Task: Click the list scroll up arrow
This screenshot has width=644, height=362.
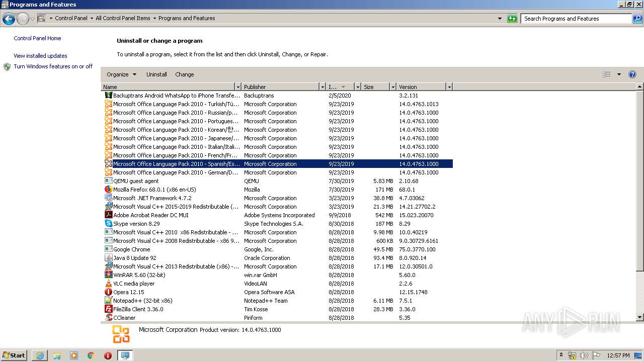Action: pyautogui.click(x=640, y=87)
